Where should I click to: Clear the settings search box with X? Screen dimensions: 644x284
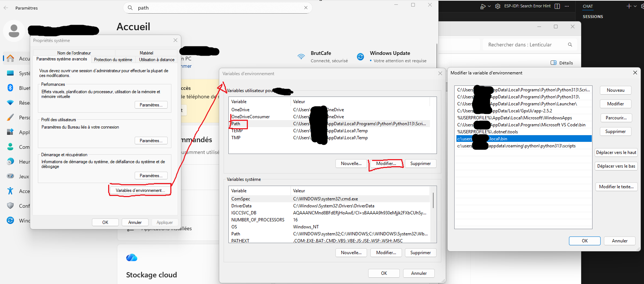click(x=306, y=8)
